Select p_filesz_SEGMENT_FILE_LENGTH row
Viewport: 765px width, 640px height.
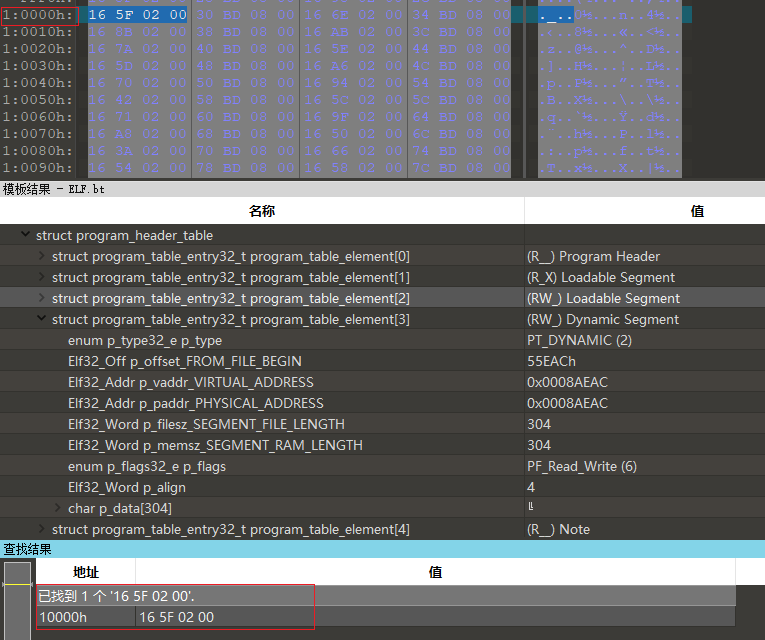click(x=382, y=424)
